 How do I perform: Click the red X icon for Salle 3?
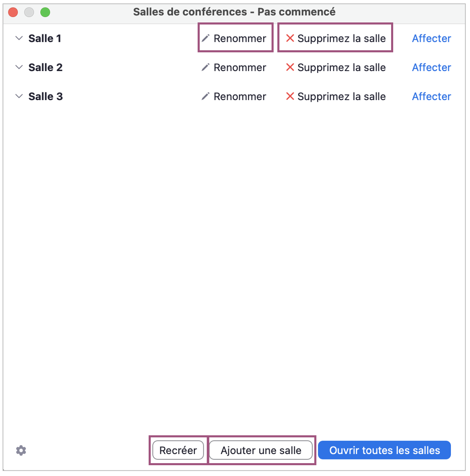pyautogui.click(x=290, y=96)
